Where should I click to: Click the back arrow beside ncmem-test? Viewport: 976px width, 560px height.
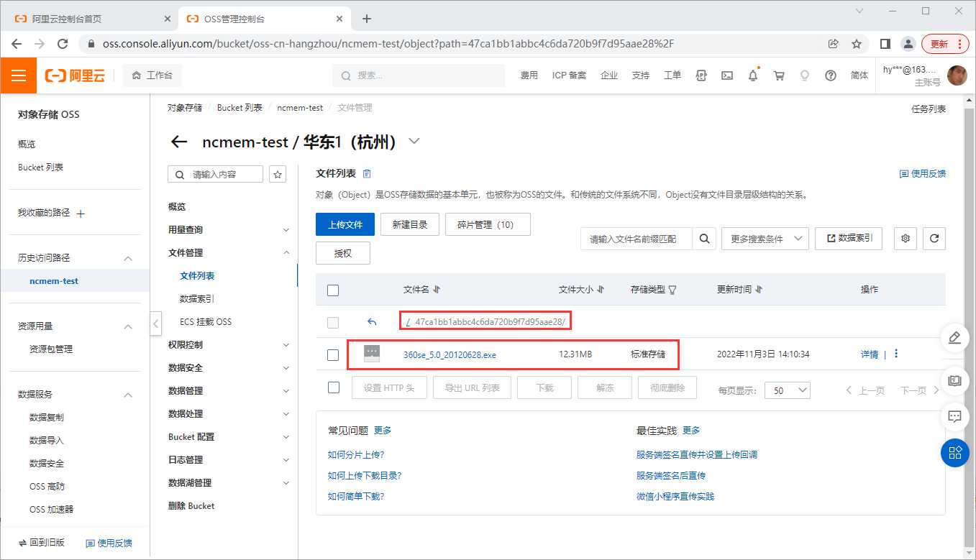tap(179, 142)
